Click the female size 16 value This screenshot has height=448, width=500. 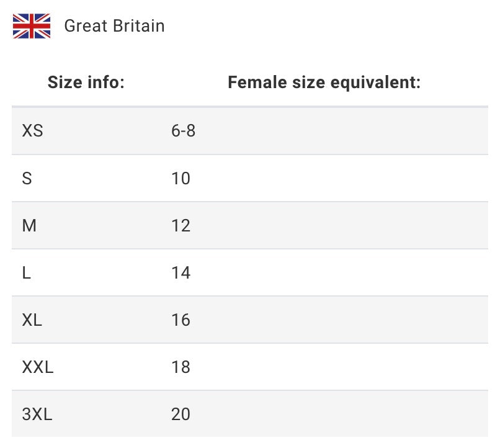point(181,320)
